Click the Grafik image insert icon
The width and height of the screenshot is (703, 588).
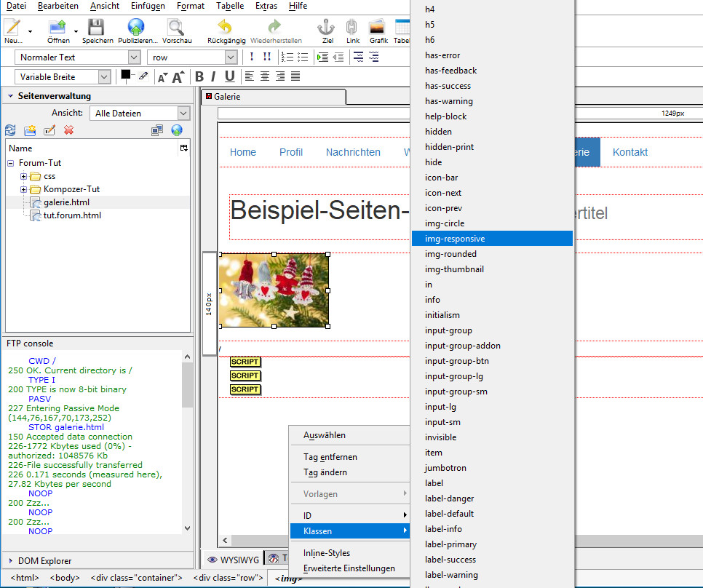(378, 28)
